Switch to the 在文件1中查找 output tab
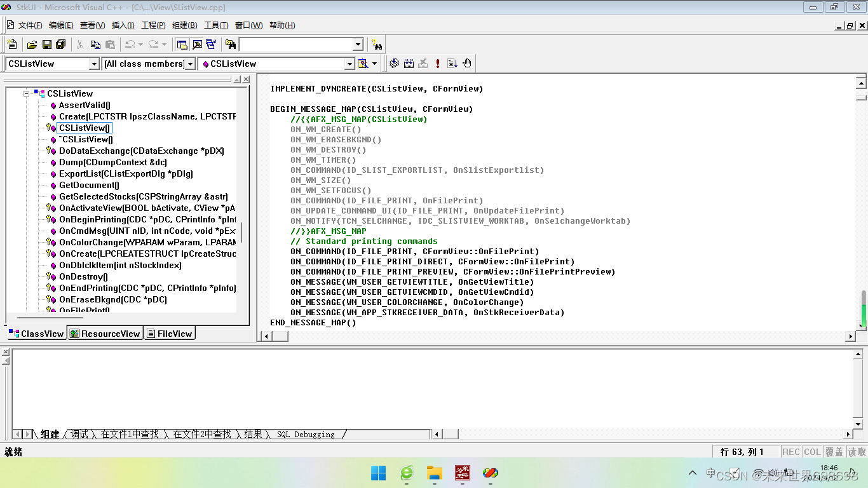The height and width of the screenshot is (488, 868). (130, 434)
